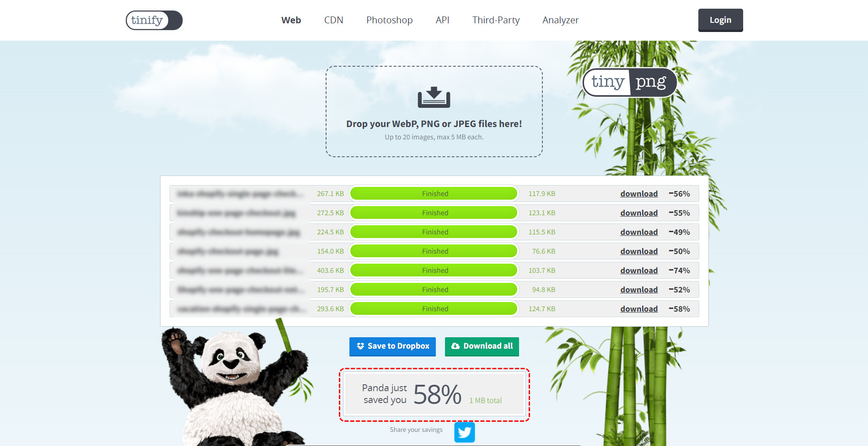Screen dimensions: 868x446
Task: Click the '267.1 KB' original size
Action: click(330, 194)
